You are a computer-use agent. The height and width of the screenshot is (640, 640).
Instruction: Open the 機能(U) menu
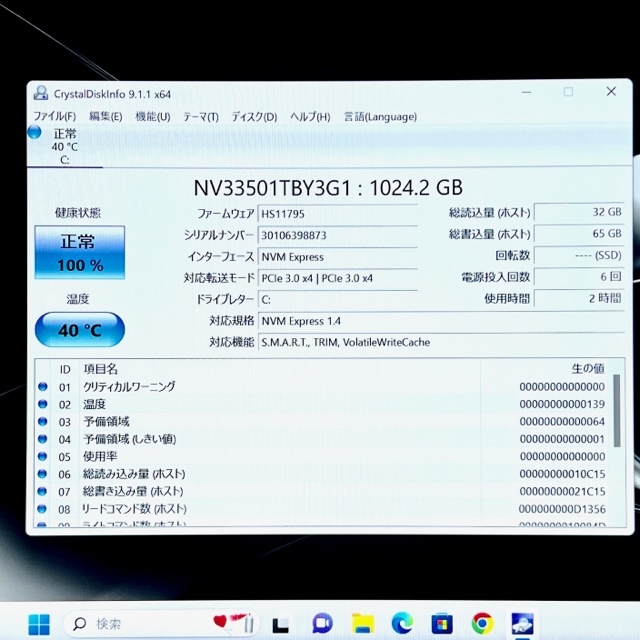click(x=153, y=116)
